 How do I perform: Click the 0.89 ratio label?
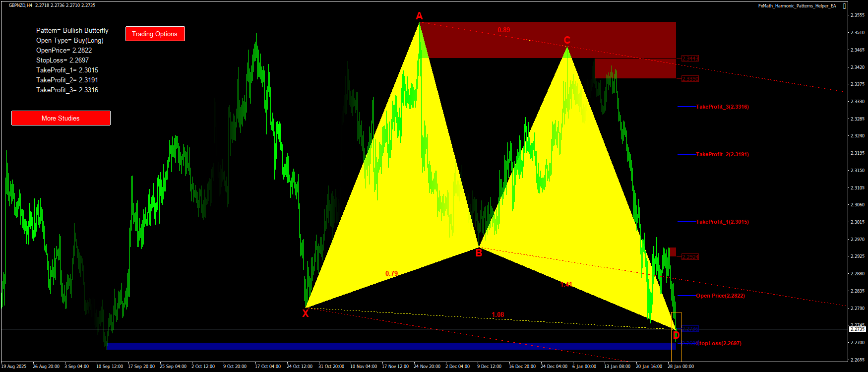tap(504, 30)
